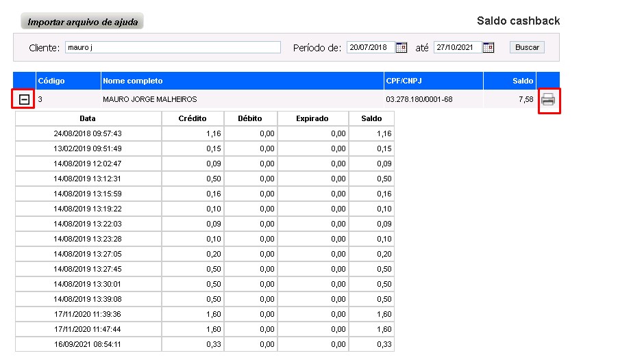Image resolution: width=618 pixels, height=364 pixels.
Task: Click the Saldo header in the detail table
Action: click(371, 118)
